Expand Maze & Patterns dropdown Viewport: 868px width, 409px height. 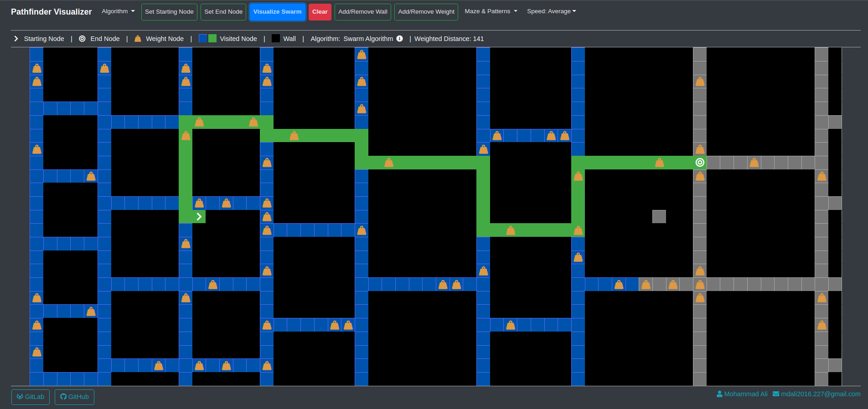coord(491,11)
